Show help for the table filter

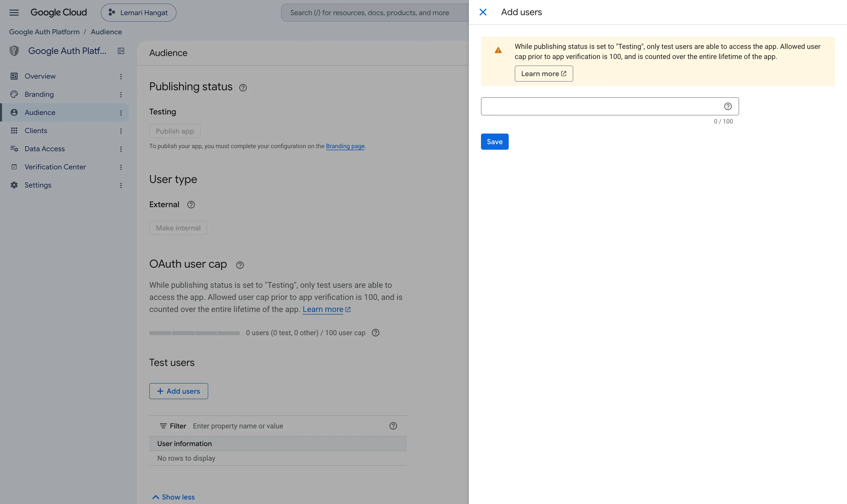(x=393, y=426)
